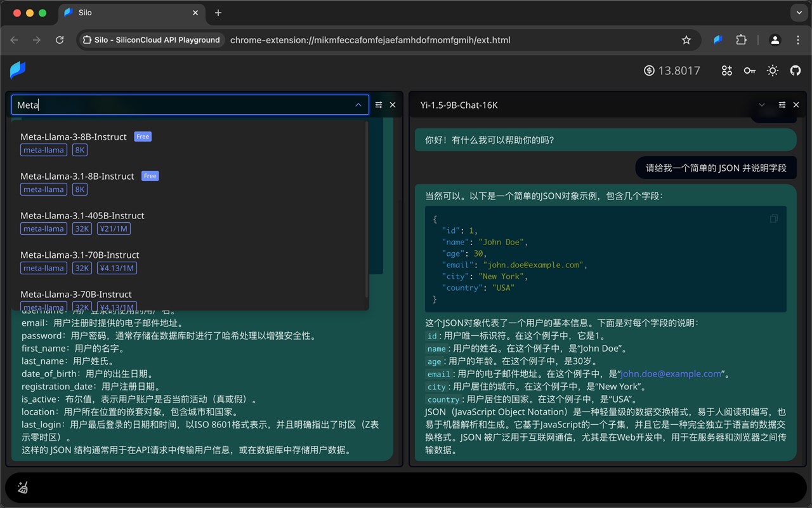Image resolution: width=812 pixels, height=508 pixels.
Task: Close the left chat panel
Action: coord(393,105)
